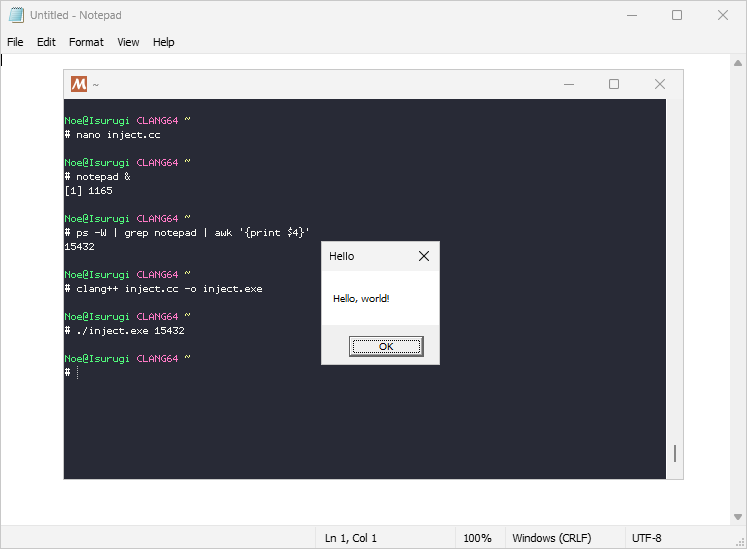Click 'Ln 1, Col 1' in status bar
Screen dimensions: 747x549
[351, 538]
